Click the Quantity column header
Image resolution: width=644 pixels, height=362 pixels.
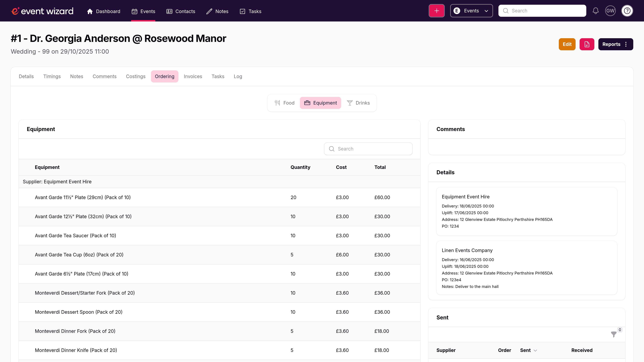tap(300, 167)
